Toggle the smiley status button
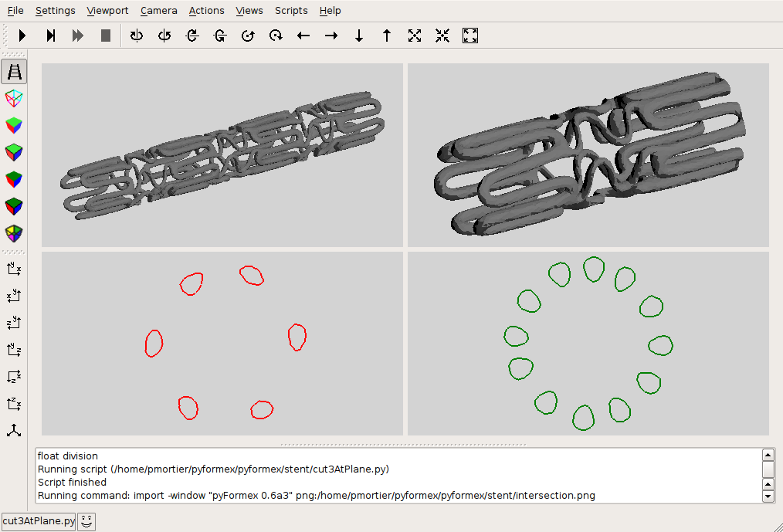This screenshot has width=783, height=532. coord(87,521)
